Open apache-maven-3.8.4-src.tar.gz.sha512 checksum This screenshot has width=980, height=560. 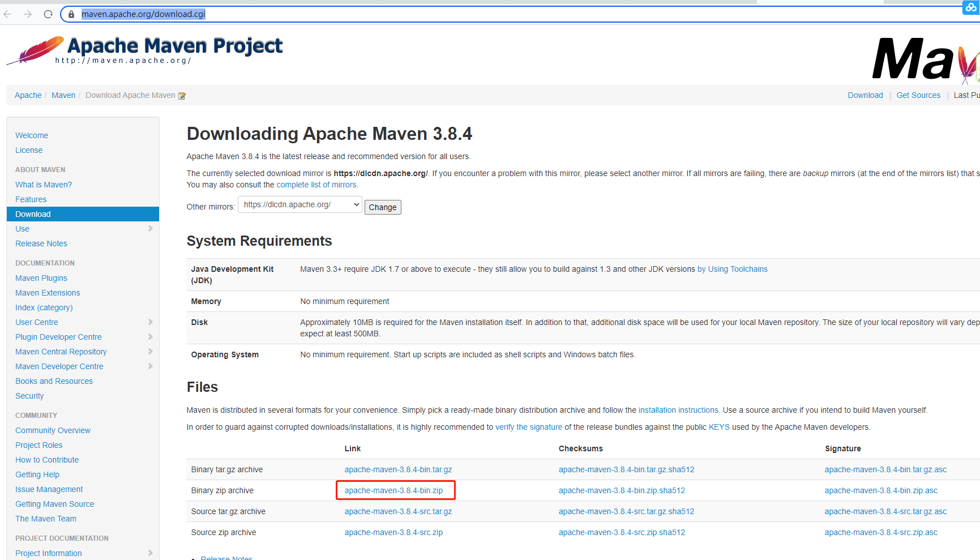[x=626, y=511]
